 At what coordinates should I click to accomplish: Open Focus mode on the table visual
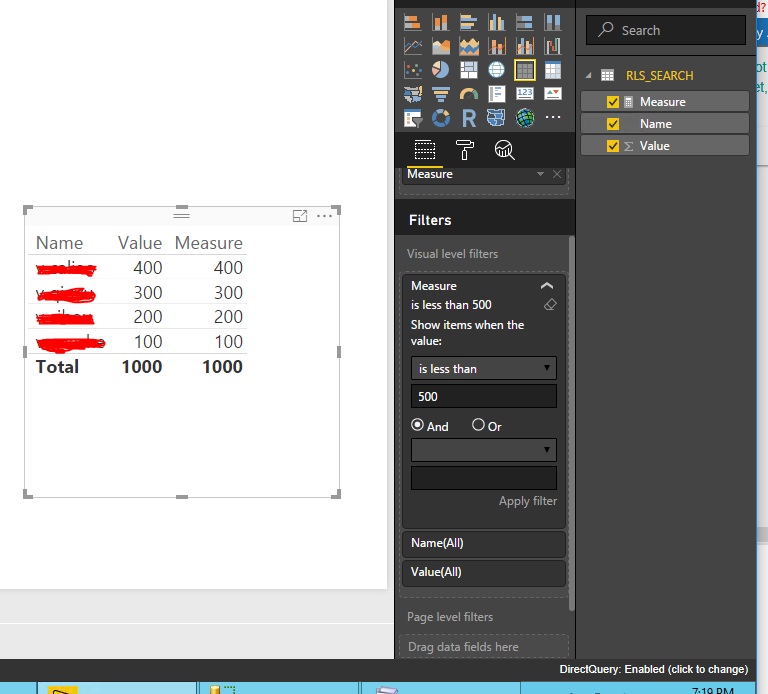[x=300, y=215]
